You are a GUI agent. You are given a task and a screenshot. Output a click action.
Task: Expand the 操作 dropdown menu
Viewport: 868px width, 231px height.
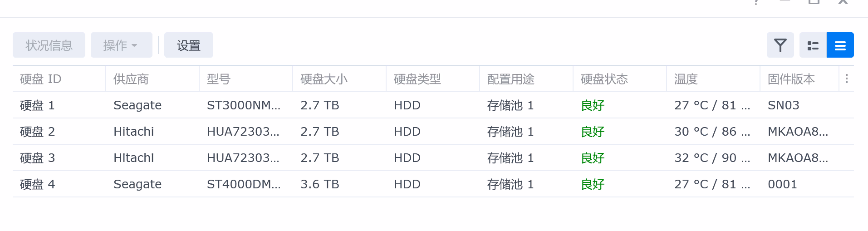click(121, 45)
